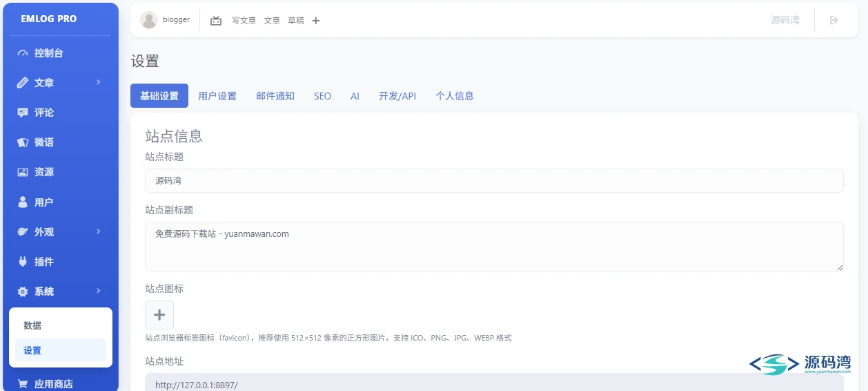
Task: Click the 站点标题 input field
Action: [x=494, y=180]
